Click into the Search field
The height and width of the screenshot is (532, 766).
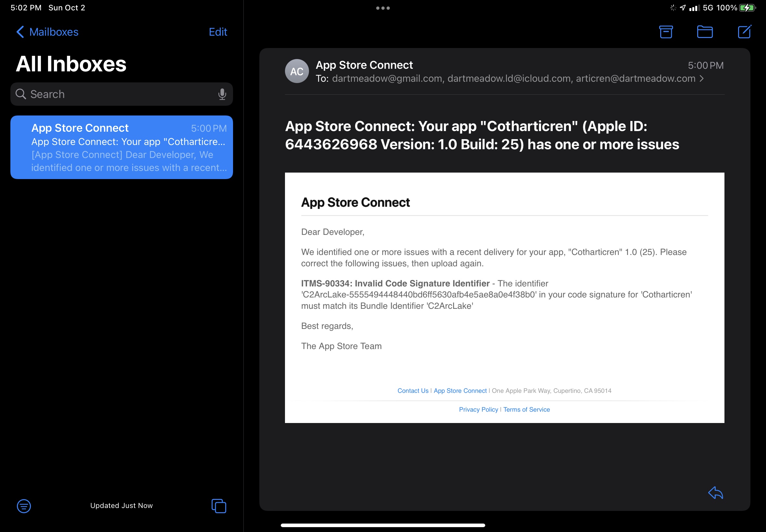click(121, 94)
